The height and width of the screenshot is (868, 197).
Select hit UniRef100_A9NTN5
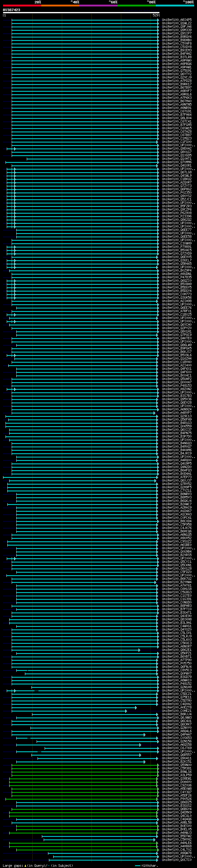(x=176, y=104)
